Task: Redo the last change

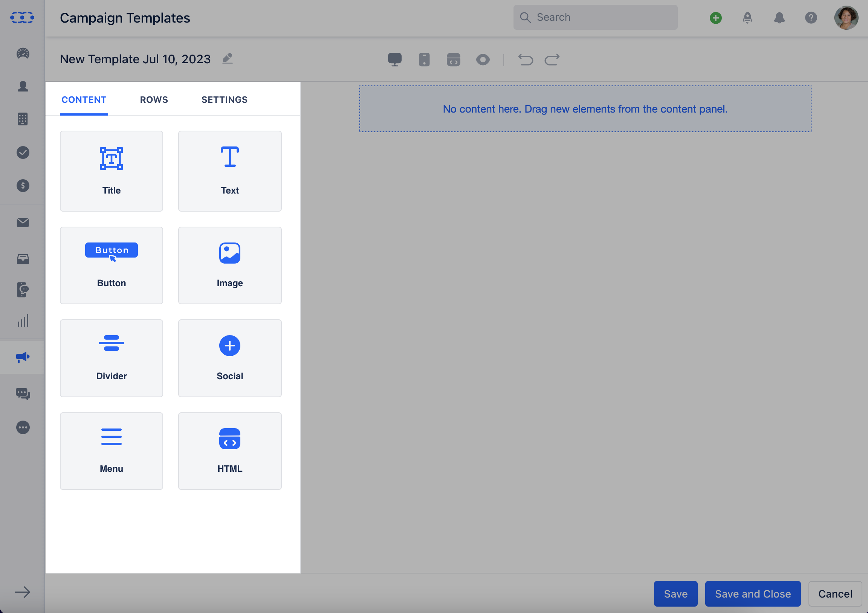Action: click(552, 60)
